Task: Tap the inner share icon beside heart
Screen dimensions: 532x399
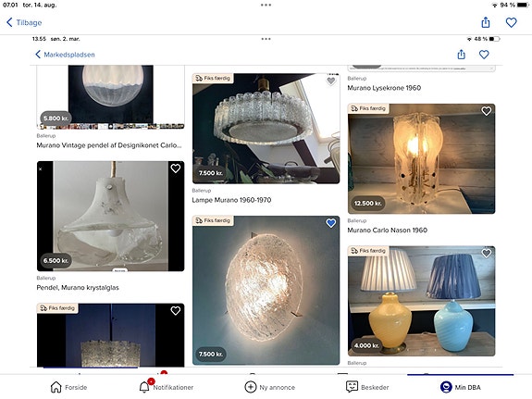Action: point(461,55)
